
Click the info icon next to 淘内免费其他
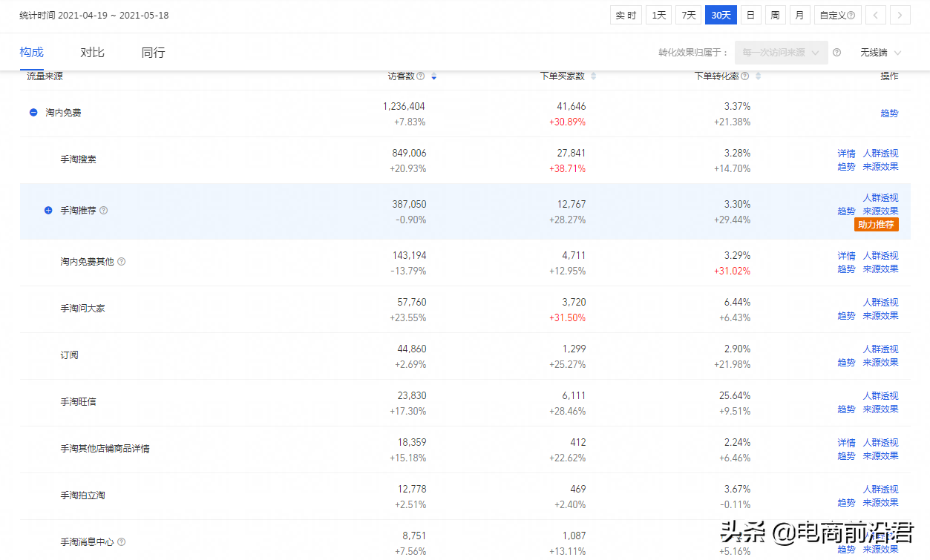[122, 262]
